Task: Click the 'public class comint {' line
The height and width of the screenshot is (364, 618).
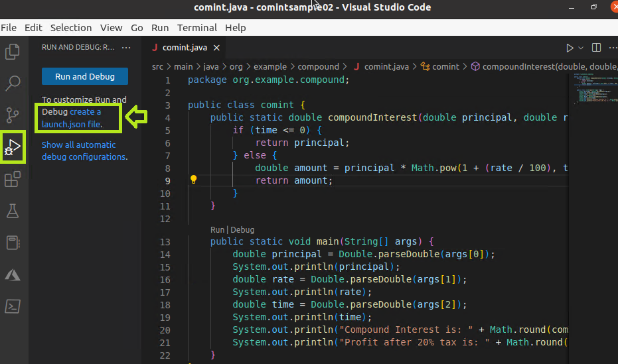Action: 246,105
